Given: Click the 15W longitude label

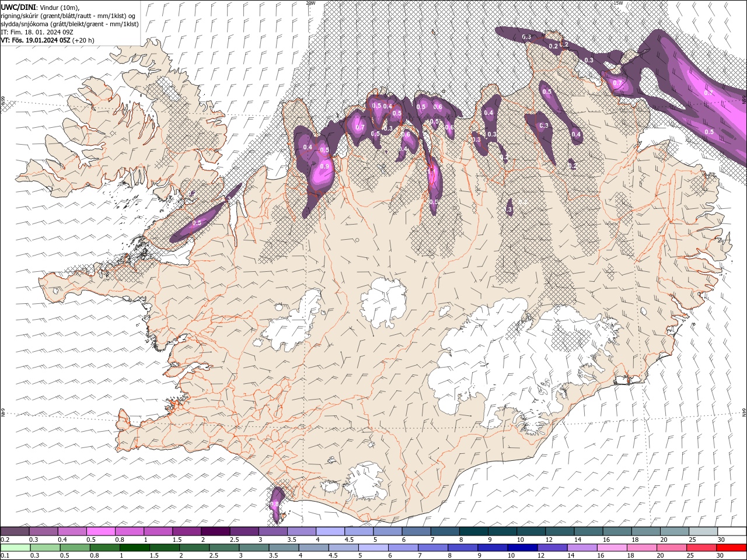Looking at the screenshot, I should click(x=618, y=3).
